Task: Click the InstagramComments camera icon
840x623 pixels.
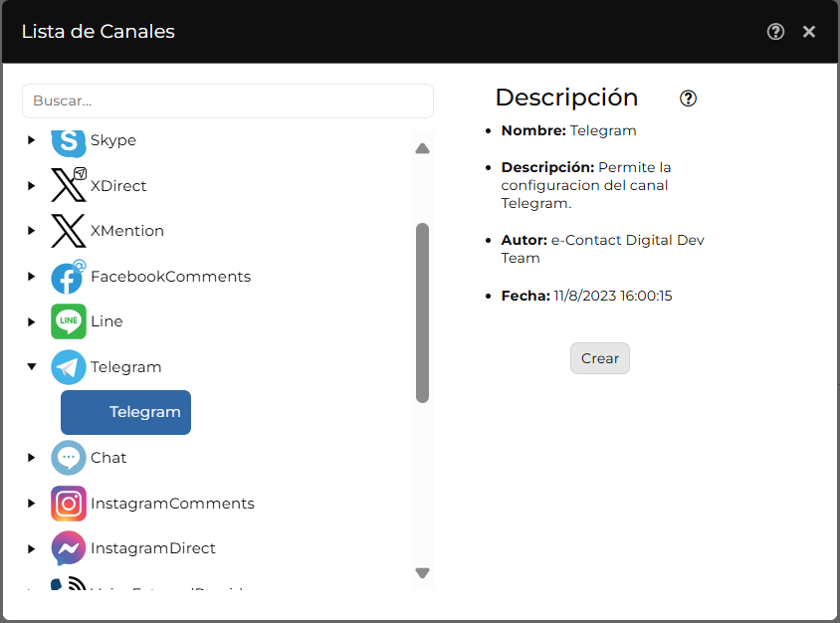Action: coord(69,504)
